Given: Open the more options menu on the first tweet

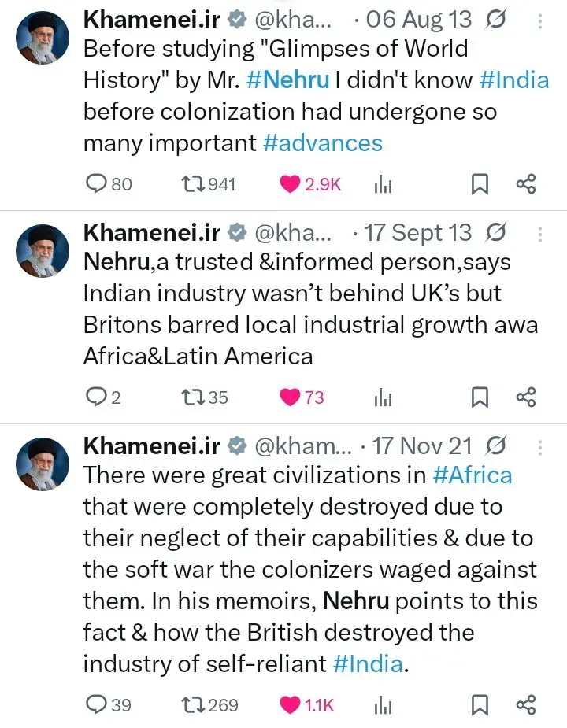Looking at the screenshot, I should (540, 19).
